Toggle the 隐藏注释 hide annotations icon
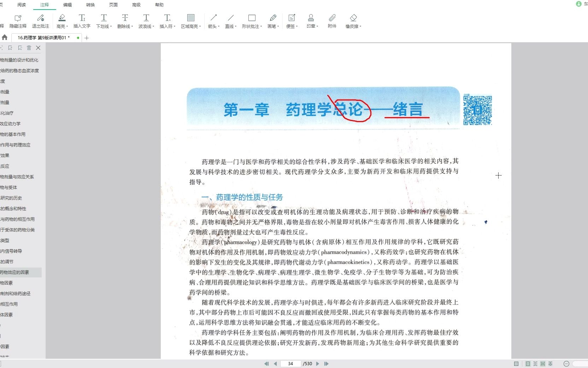 pyautogui.click(x=18, y=18)
